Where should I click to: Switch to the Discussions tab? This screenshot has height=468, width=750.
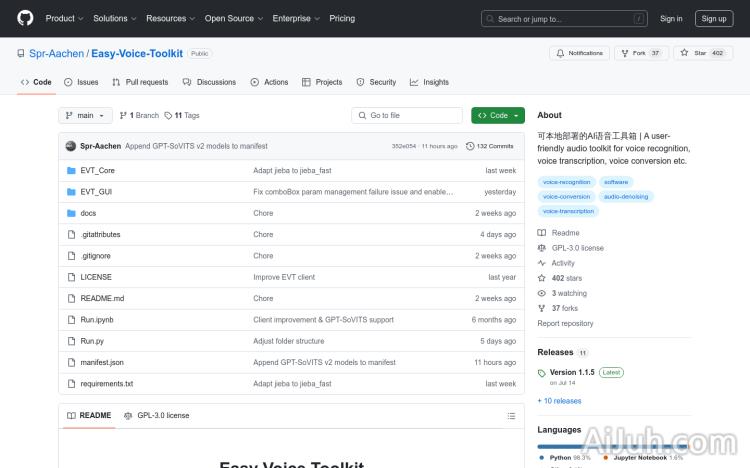coord(210,82)
